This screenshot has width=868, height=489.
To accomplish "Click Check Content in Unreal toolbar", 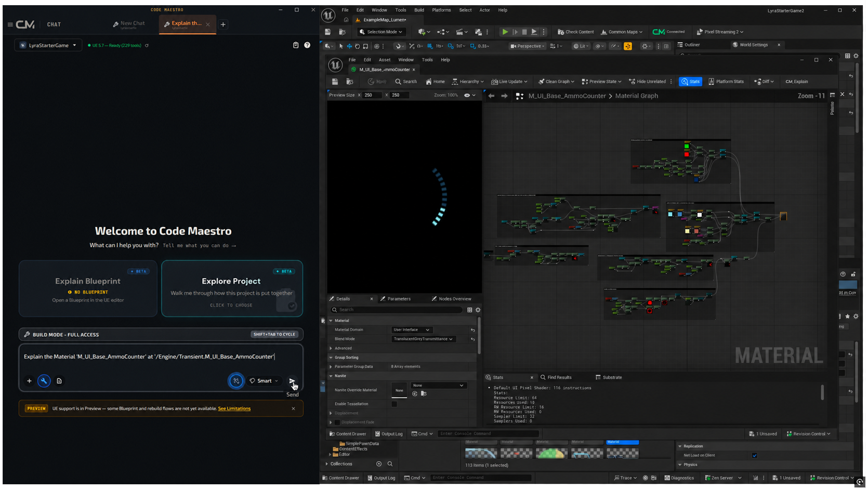I will pyautogui.click(x=575, y=32).
